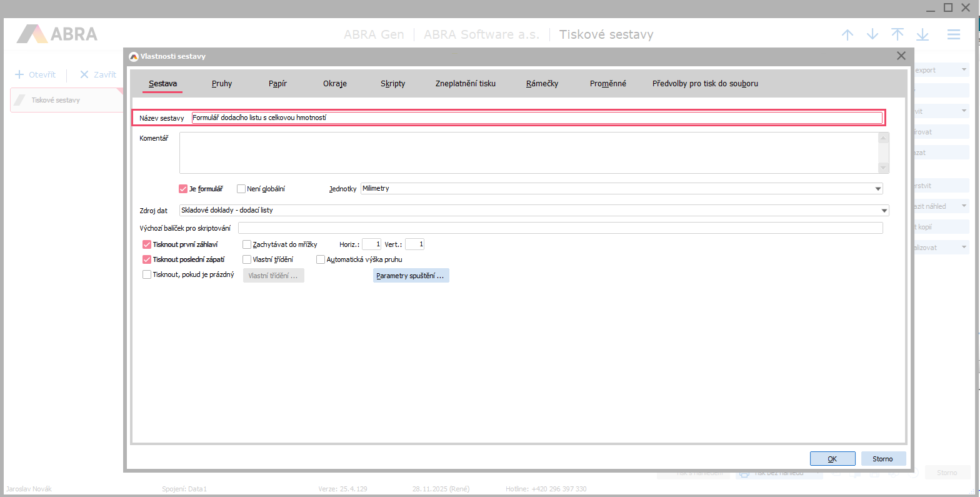Click the down arrow navigation icon

872,34
